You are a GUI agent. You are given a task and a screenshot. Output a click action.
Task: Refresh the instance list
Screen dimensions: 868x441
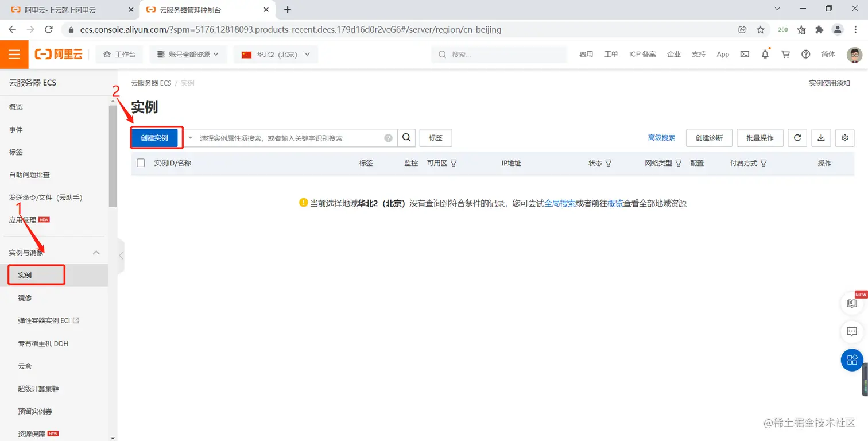[797, 138]
